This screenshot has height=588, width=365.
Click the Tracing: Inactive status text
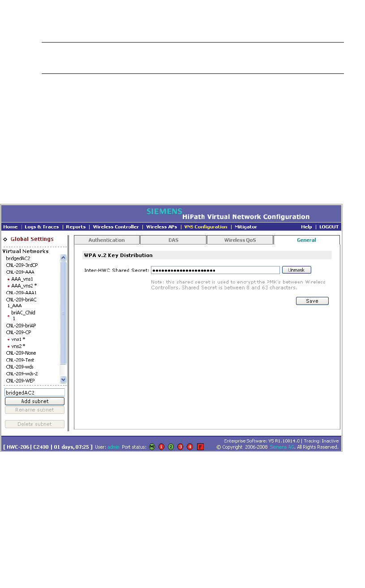(322, 441)
